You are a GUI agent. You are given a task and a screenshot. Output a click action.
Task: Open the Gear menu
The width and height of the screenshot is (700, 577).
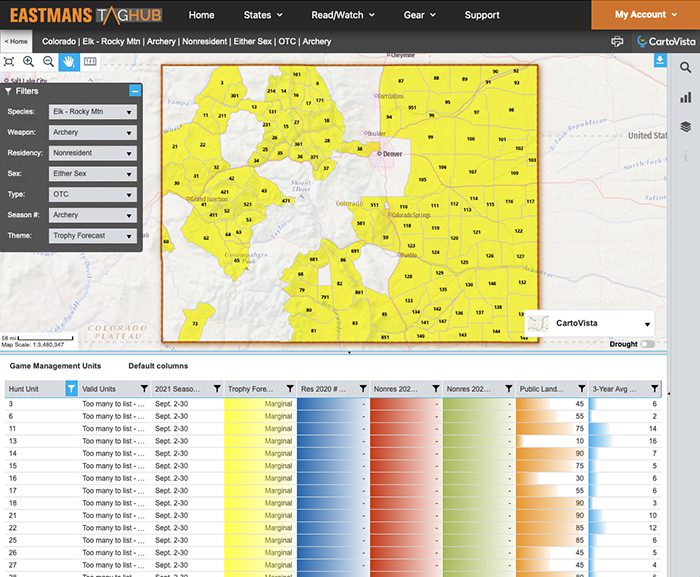tap(419, 15)
